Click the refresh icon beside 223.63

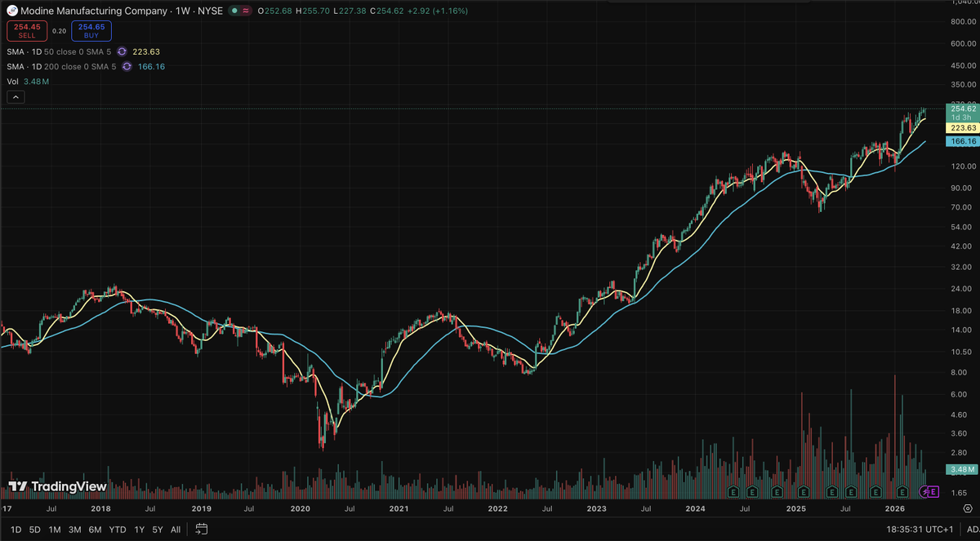point(122,51)
